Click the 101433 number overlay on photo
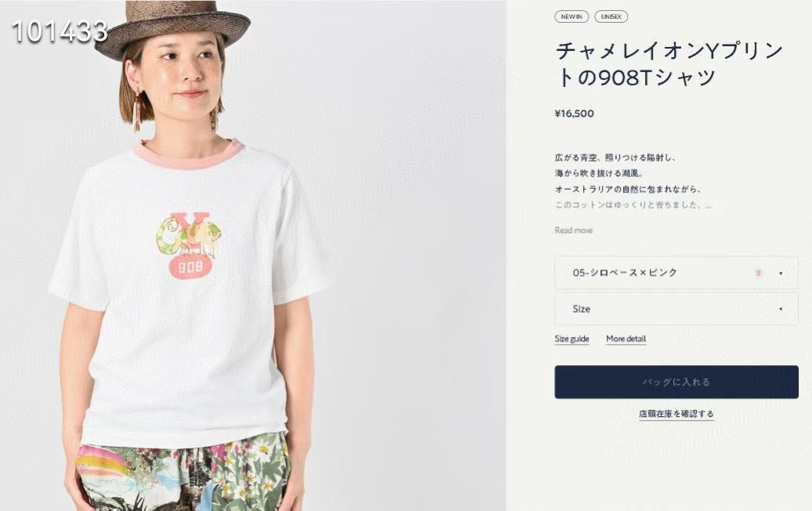The width and height of the screenshot is (812, 511). [x=60, y=31]
